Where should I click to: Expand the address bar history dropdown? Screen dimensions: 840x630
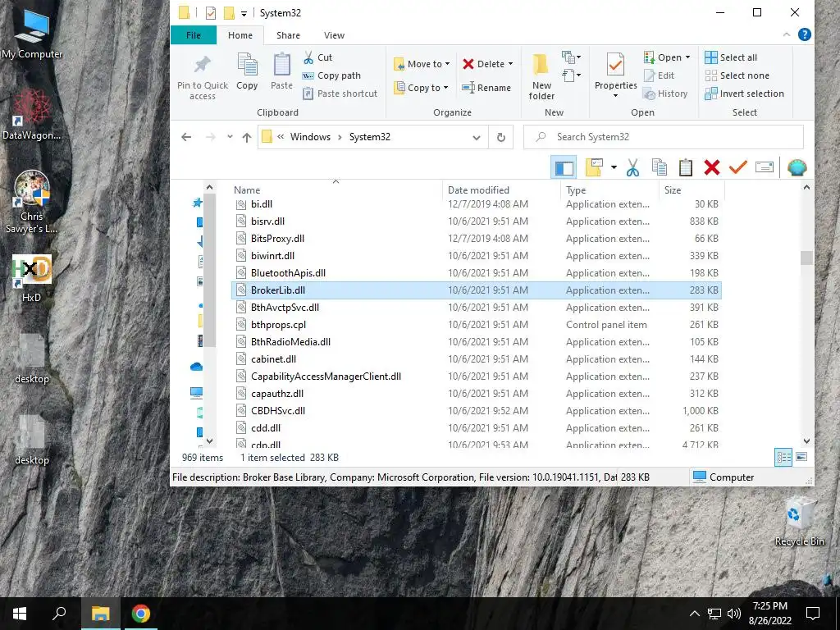click(477, 138)
